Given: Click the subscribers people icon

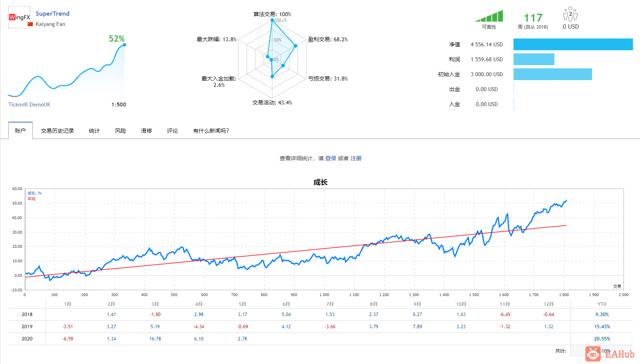Looking at the screenshot, I should 570,14.
